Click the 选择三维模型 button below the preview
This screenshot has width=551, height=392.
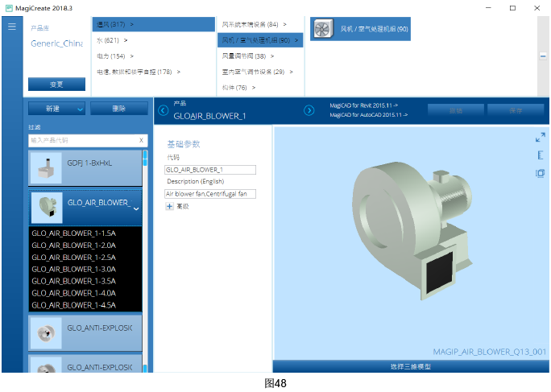411,366
